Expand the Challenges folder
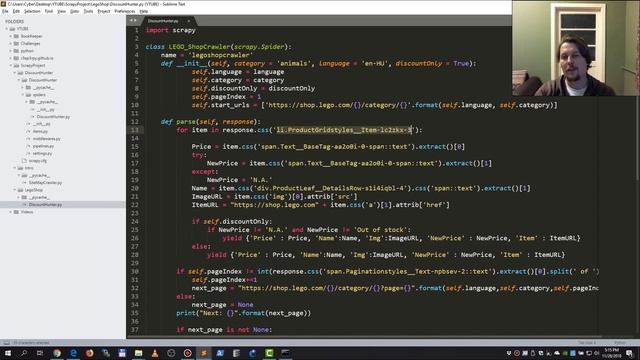The image size is (640, 360). [x=11, y=44]
